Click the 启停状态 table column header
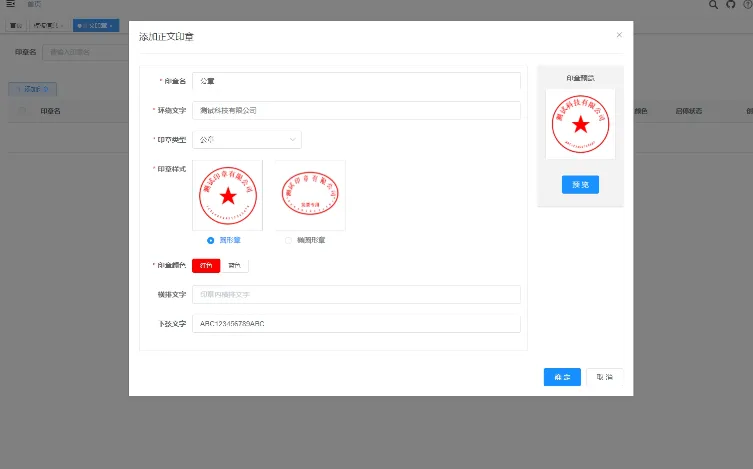This screenshot has width=753, height=469. (689, 111)
